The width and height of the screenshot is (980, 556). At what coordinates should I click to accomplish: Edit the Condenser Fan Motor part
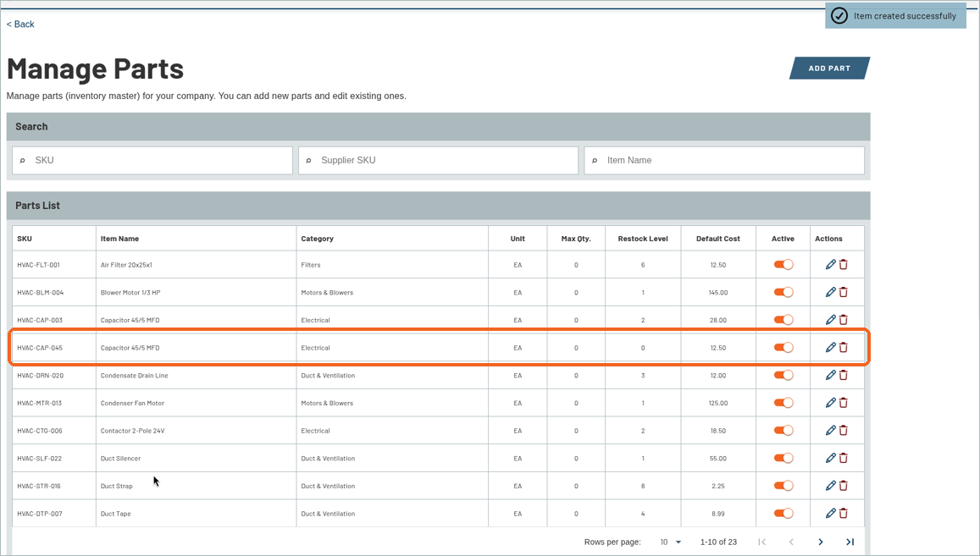831,402
